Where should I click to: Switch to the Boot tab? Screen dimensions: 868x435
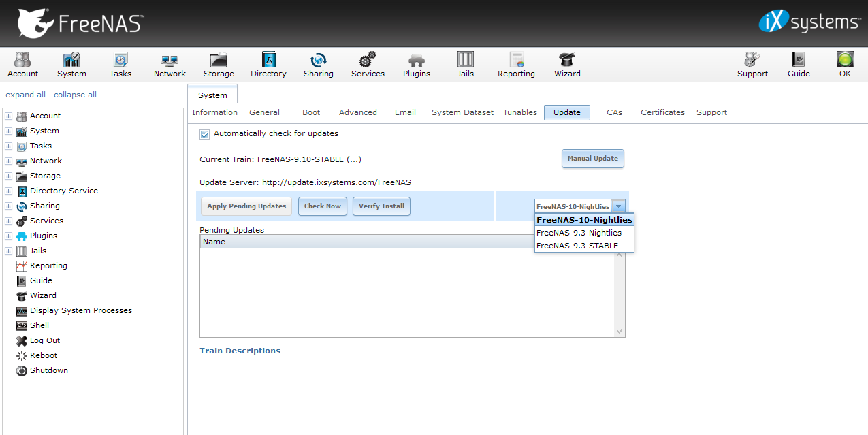[311, 112]
